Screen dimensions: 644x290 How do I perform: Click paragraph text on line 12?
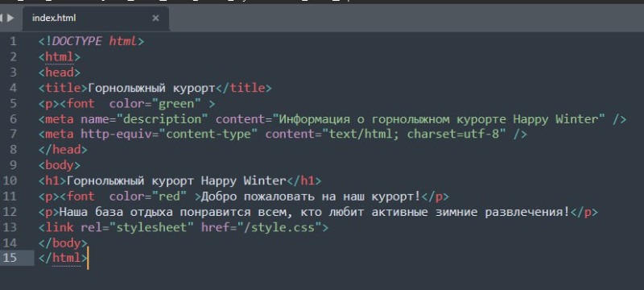[x=315, y=212]
